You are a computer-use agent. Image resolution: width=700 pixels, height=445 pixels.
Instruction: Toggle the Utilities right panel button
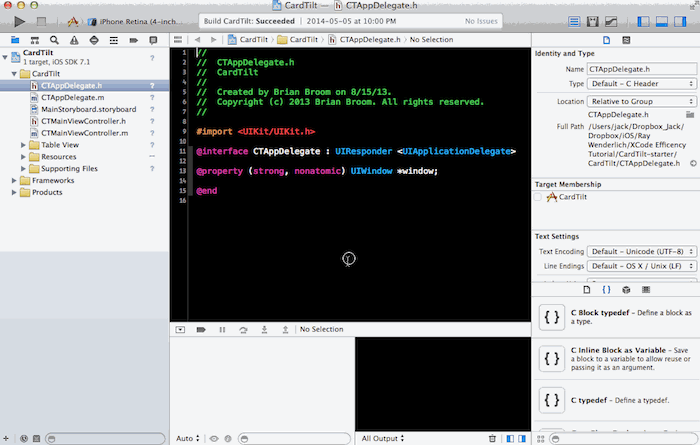click(x=680, y=21)
